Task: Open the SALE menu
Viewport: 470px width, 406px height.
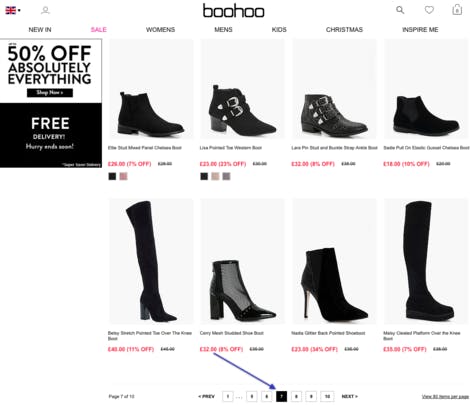Action: point(98,30)
